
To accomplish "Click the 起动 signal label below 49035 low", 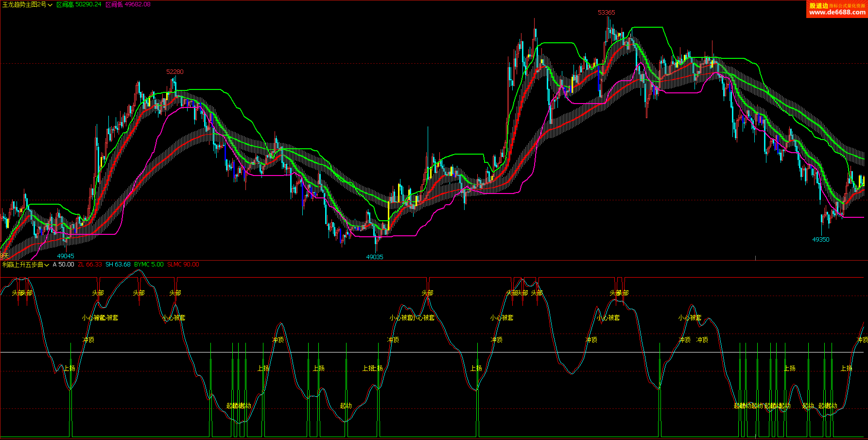I will [x=346, y=406].
